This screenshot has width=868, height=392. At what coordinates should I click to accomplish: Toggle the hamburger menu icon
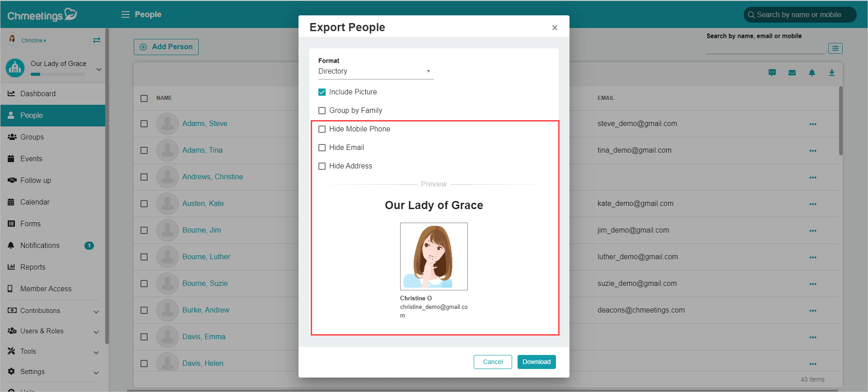click(x=126, y=14)
